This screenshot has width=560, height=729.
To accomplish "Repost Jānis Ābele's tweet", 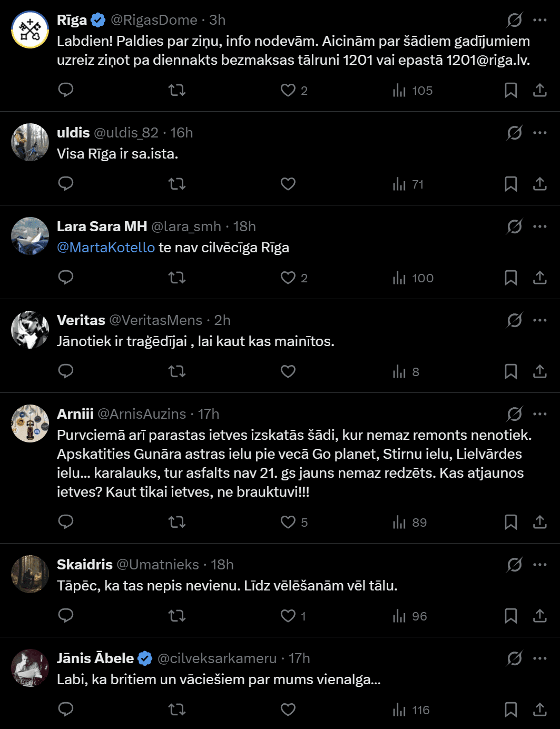I will coord(177,710).
